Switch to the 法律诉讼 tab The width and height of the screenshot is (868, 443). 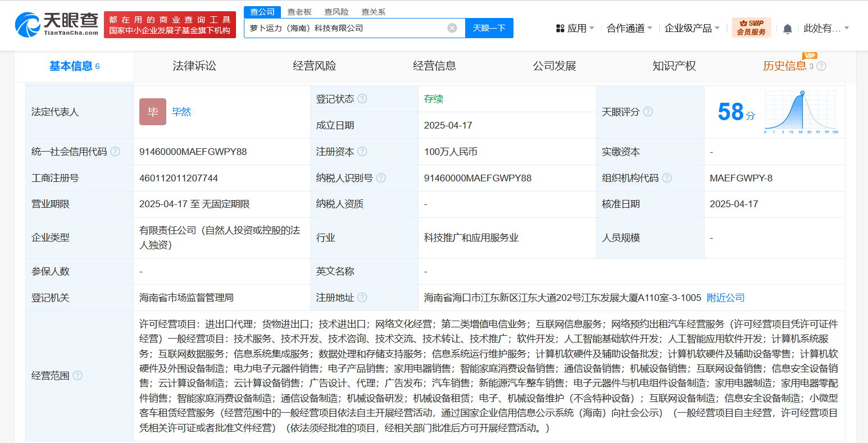pos(194,66)
